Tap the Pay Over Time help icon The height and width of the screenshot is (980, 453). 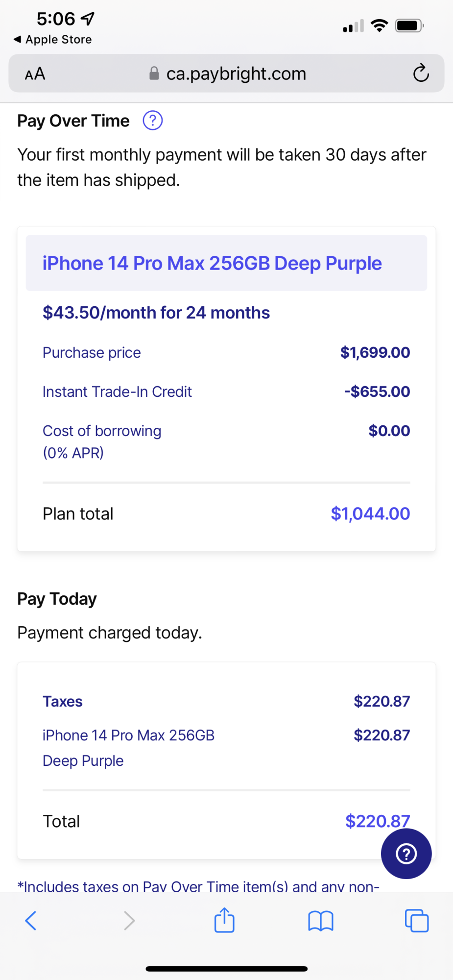point(152,121)
